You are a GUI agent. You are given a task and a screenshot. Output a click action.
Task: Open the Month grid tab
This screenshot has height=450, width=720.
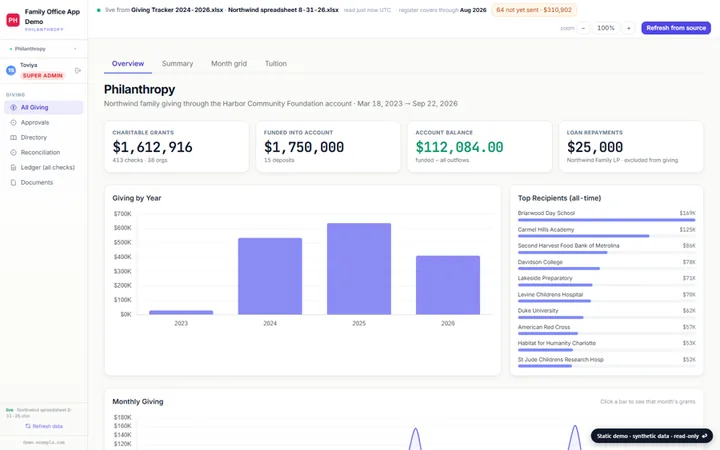coord(229,64)
